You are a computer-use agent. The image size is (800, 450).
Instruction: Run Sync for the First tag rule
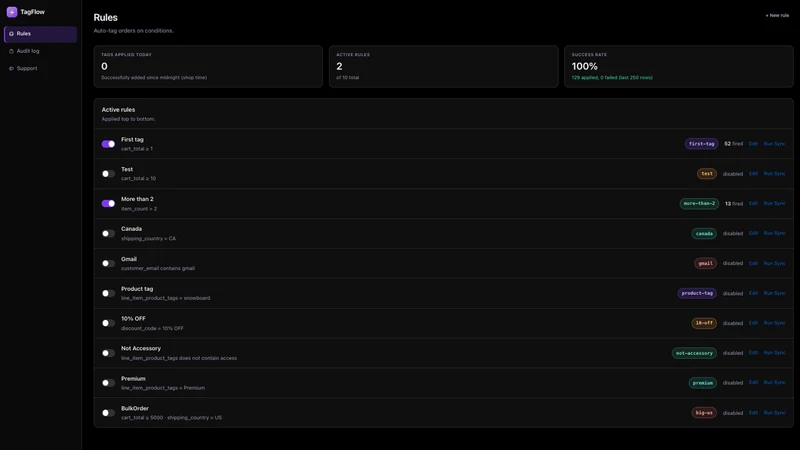click(x=774, y=144)
